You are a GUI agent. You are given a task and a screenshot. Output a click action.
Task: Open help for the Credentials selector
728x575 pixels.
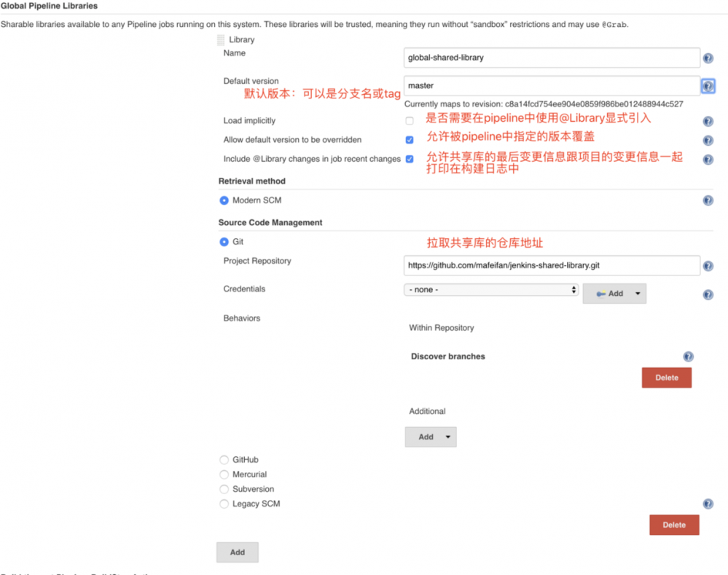[708, 294]
